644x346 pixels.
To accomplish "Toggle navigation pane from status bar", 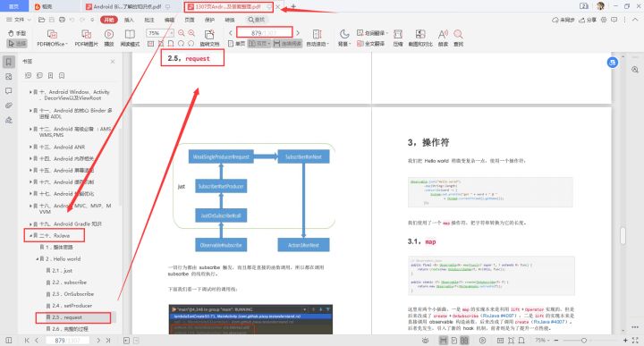I will tap(9, 341).
